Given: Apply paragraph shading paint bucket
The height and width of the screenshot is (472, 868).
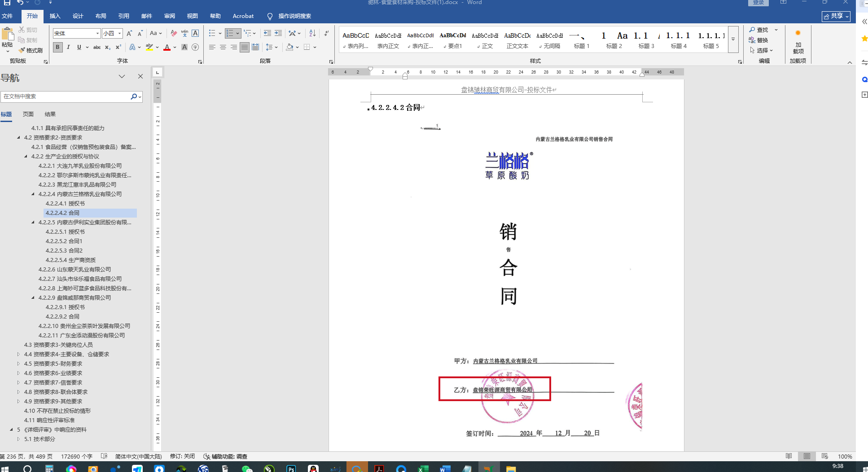Looking at the screenshot, I should click(289, 47).
